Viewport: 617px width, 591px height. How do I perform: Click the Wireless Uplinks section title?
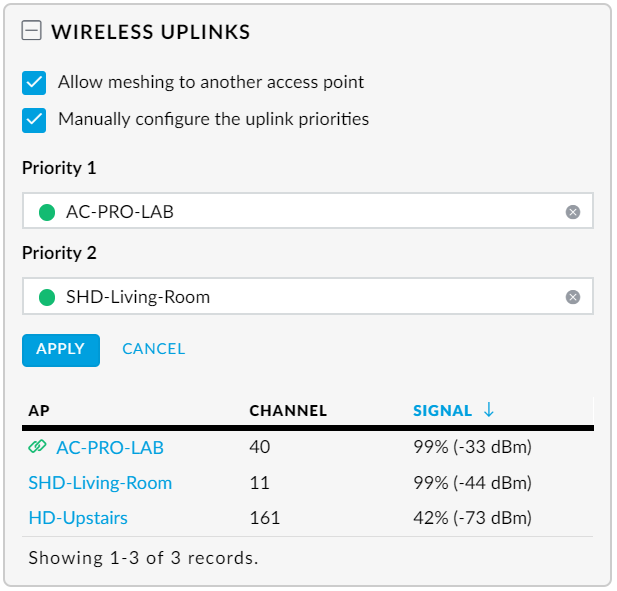pos(150,32)
